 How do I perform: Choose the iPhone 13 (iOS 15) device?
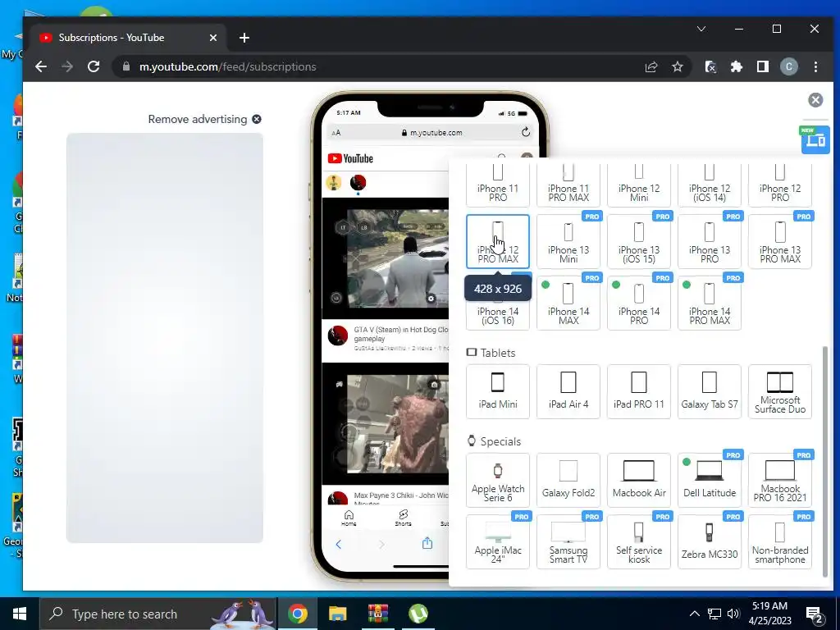point(638,242)
